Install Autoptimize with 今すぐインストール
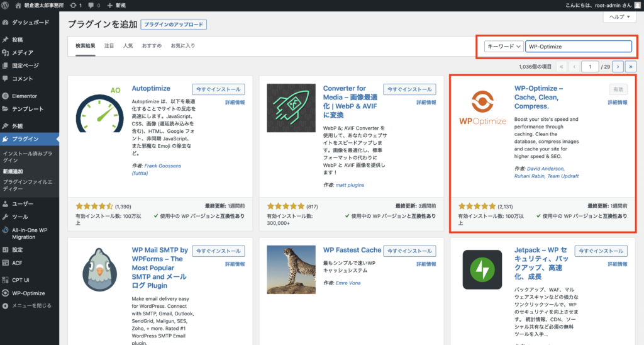 218,89
